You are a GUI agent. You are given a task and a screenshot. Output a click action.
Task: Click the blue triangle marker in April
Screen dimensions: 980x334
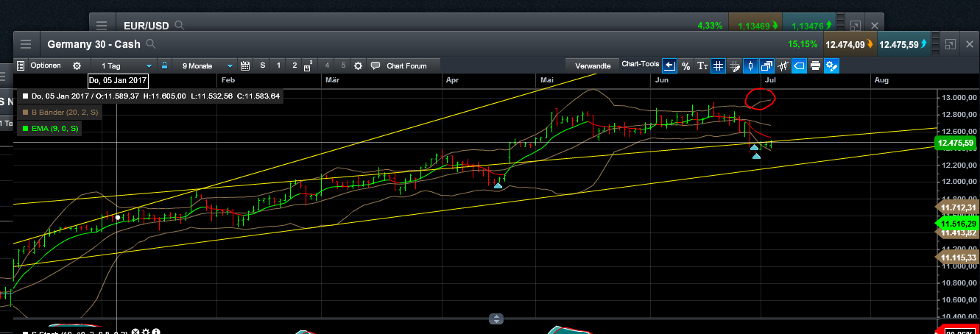coord(498,185)
